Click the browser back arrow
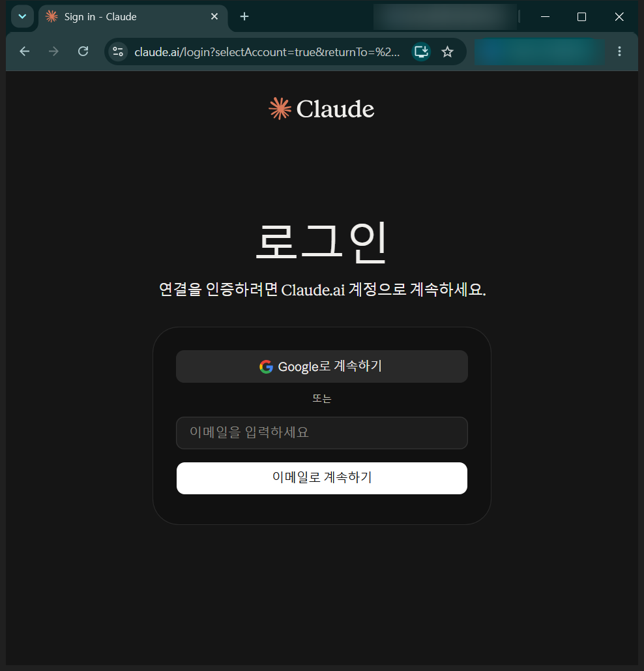 click(x=24, y=52)
